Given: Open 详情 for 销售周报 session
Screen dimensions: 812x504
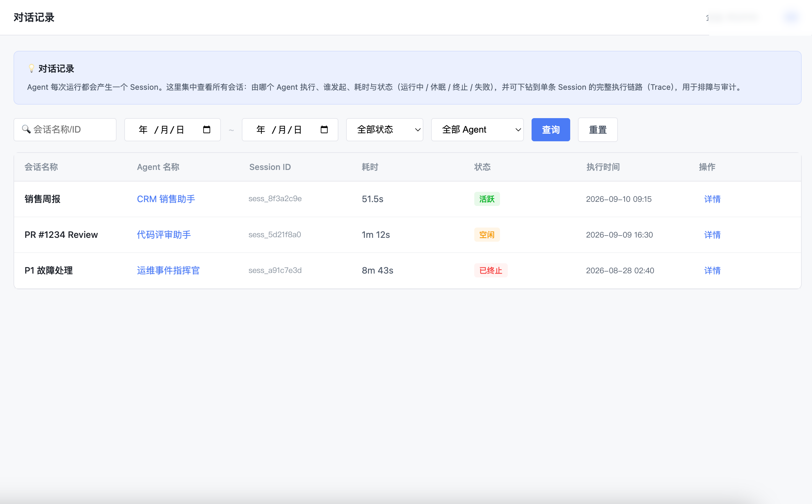Looking at the screenshot, I should pos(712,199).
